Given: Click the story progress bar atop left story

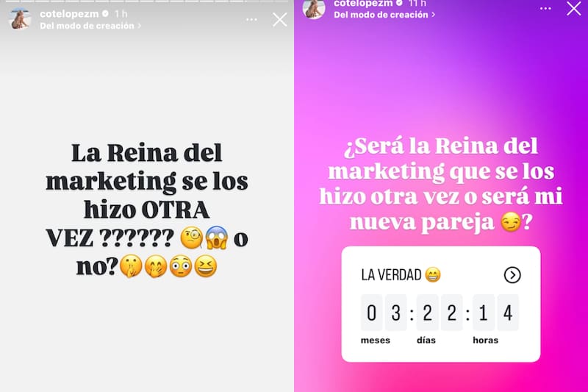Looking at the screenshot, I should pos(147,1).
